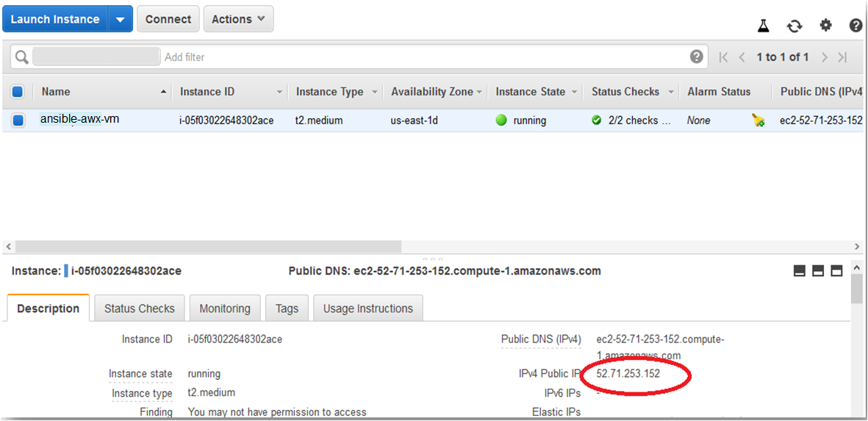This screenshot has height=421, width=868.
Task: Click the Instance state label in Description
Action: [140, 374]
